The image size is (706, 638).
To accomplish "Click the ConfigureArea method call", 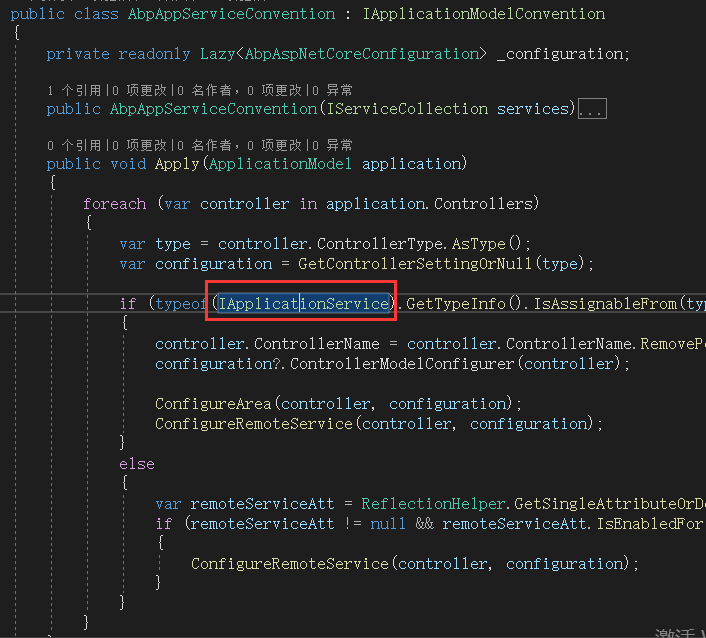I will point(213,404).
